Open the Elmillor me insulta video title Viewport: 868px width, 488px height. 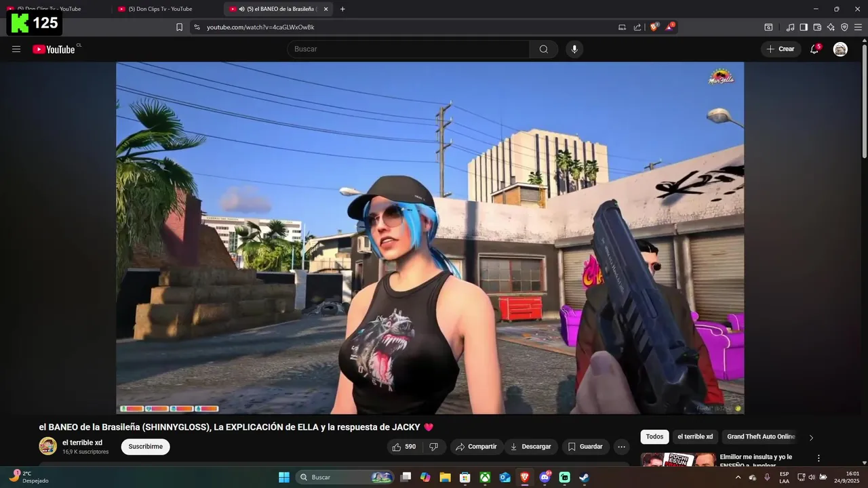[x=755, y=462]
